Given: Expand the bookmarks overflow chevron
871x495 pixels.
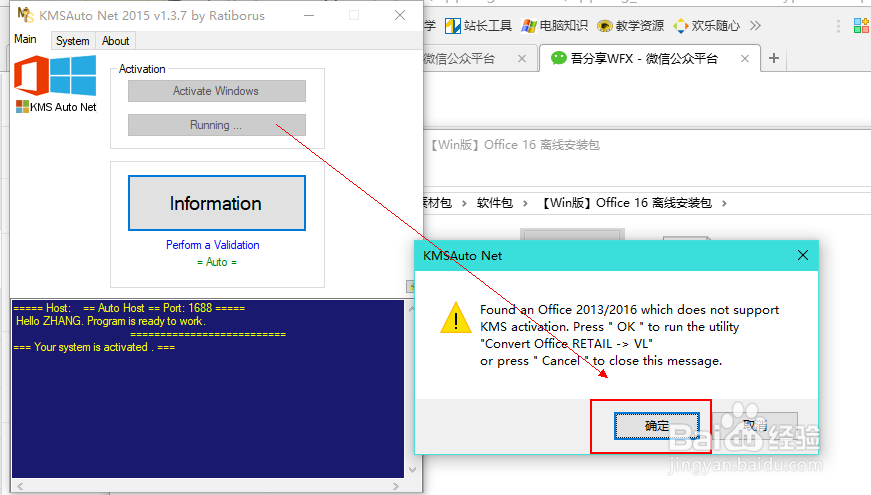Looking at the screenshot, I should tap(755, 26).
